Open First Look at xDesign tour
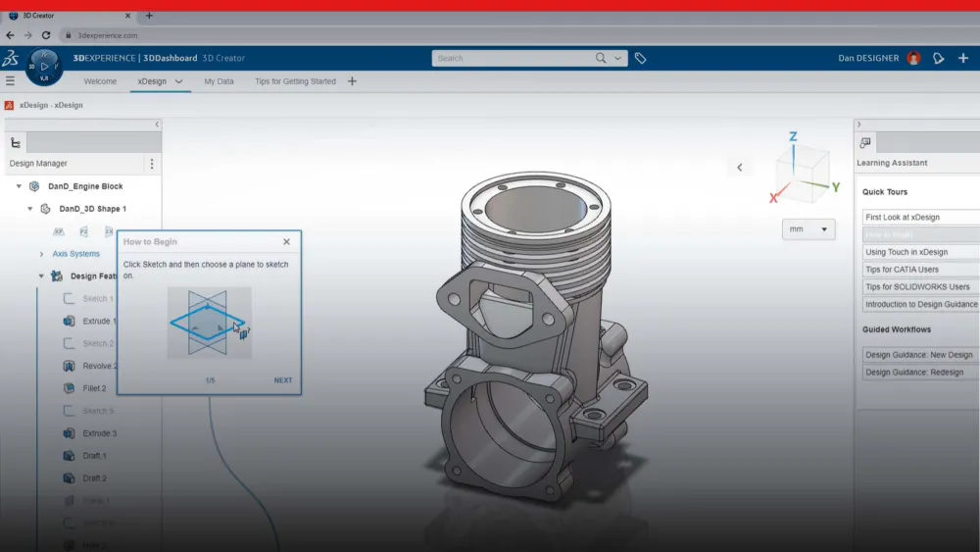The image size is (980, 552). pyautogui.click(x=921, y=217)
